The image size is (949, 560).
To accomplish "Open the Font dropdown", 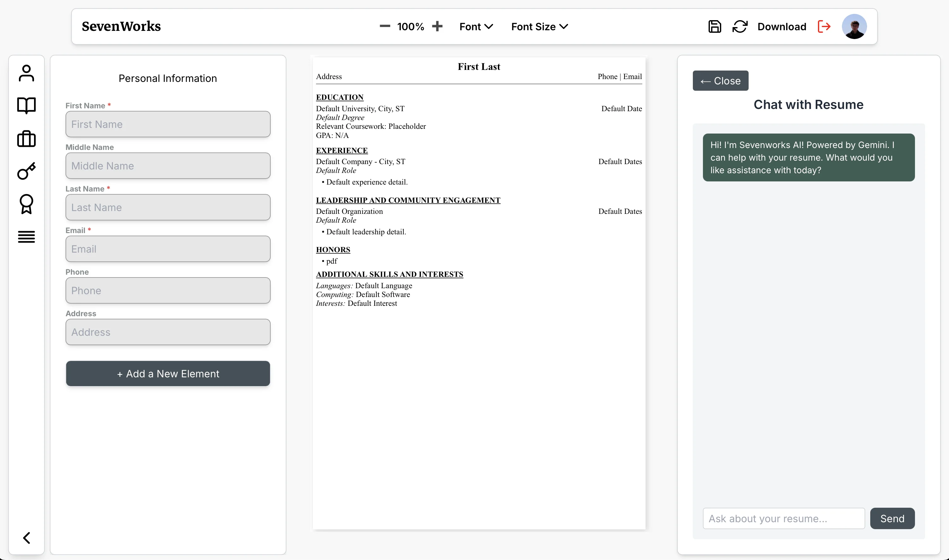I will tap(476, 26).
